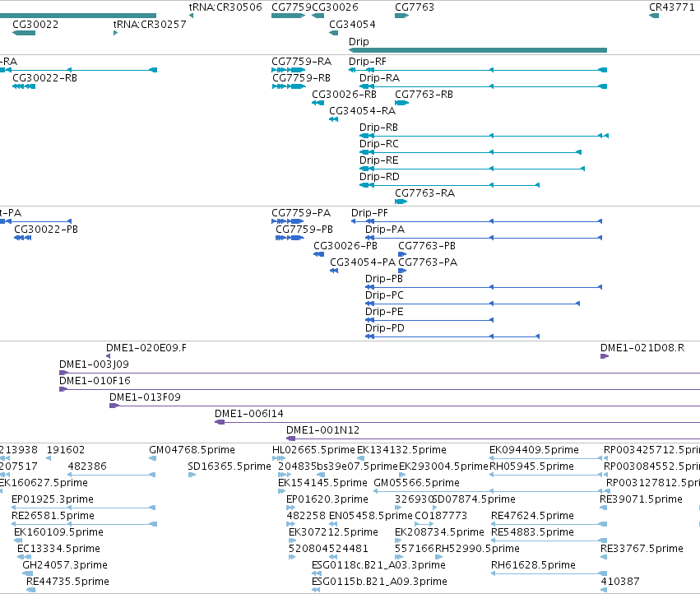Select the RE47624.5prime EST label

pos(532,516)
